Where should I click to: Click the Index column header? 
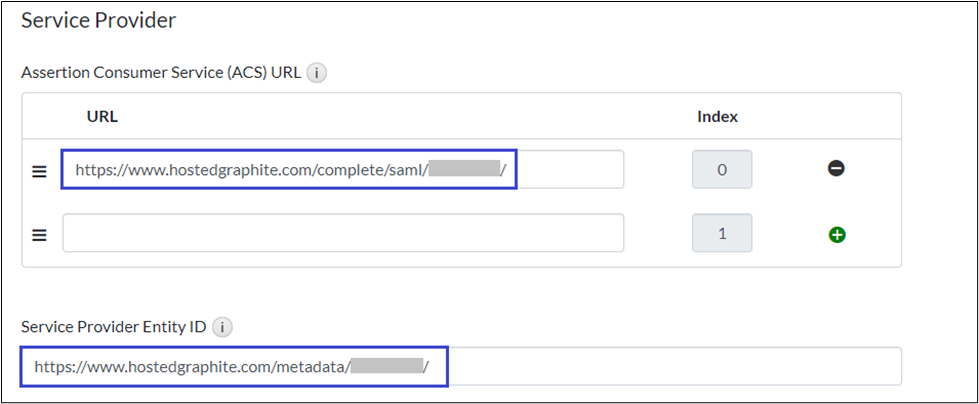pos(717,116)
